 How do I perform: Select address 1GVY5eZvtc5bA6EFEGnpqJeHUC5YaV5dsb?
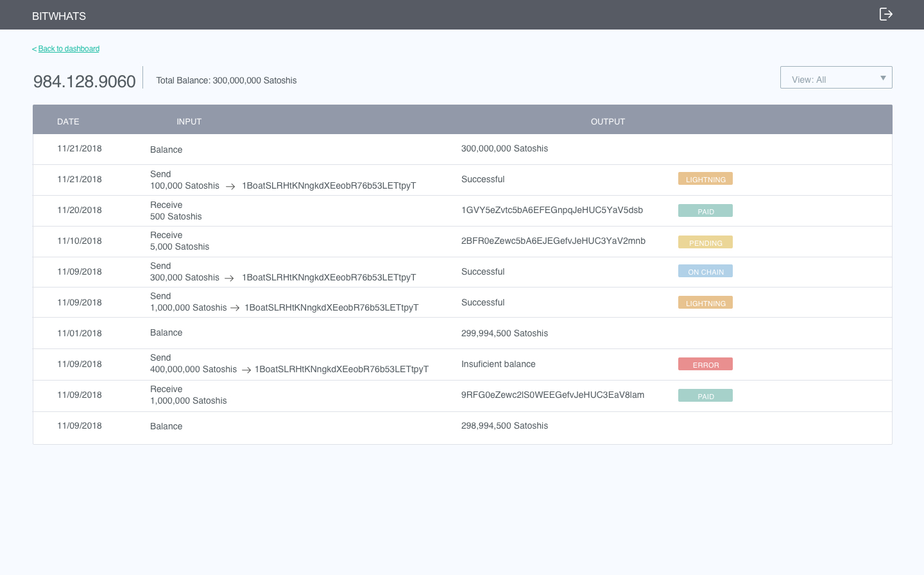552,210
